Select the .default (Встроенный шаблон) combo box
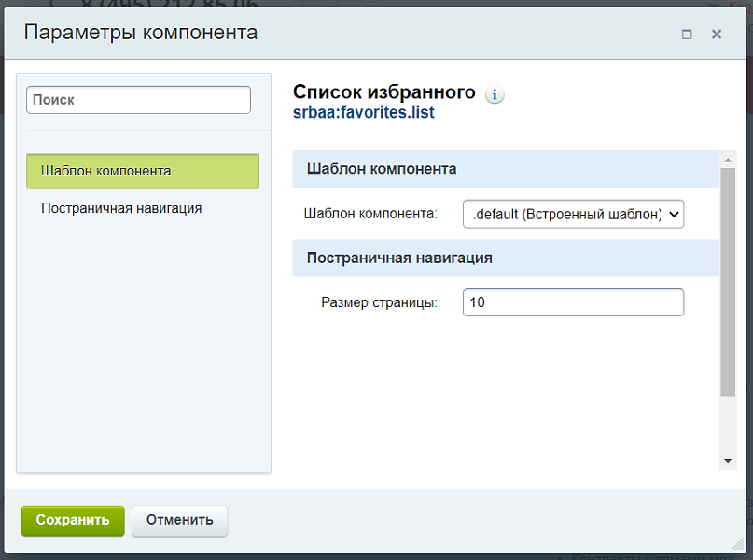753x560 pixels. click(x=572, y=214)
